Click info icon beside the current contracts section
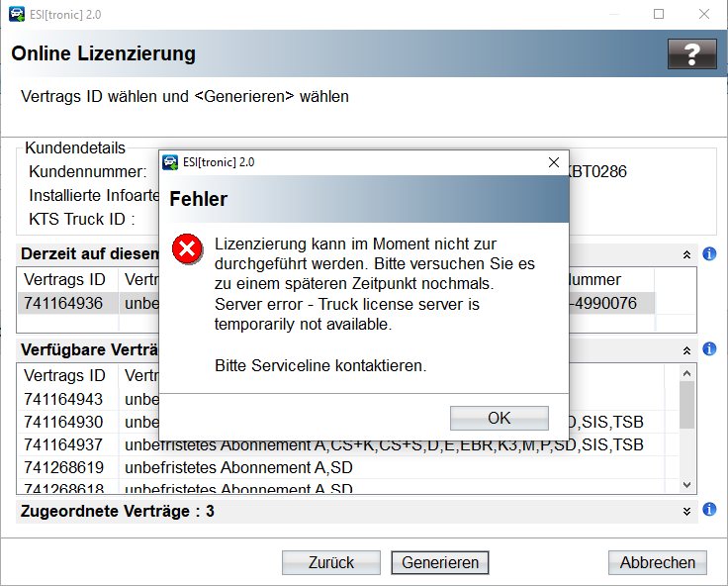This screenshot has width=728, height=586. [709, 254]
